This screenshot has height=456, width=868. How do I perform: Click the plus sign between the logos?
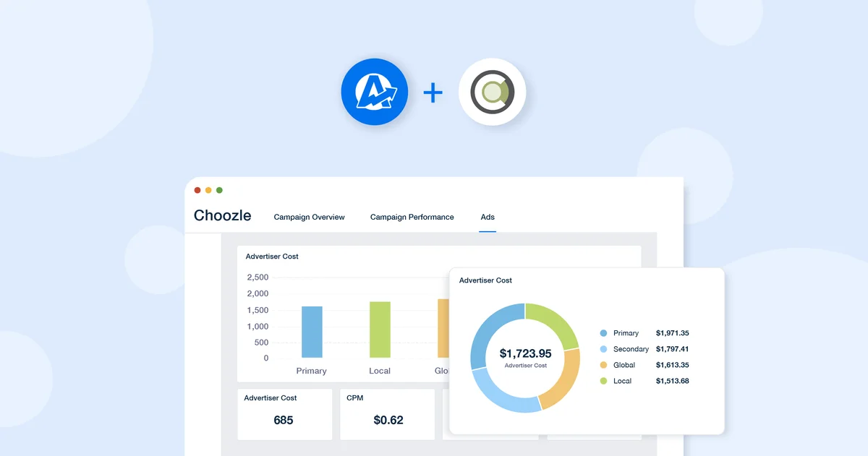(x=433, y=92)
